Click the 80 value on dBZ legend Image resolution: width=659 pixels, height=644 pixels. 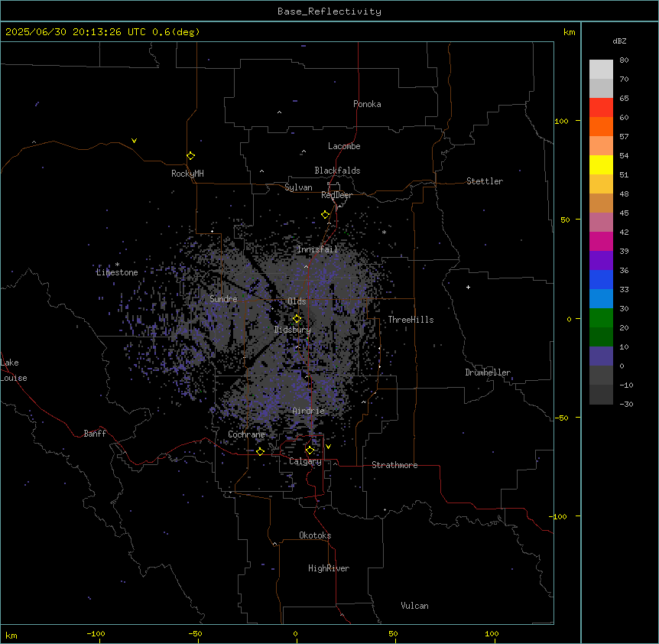(x=624, y=60)
